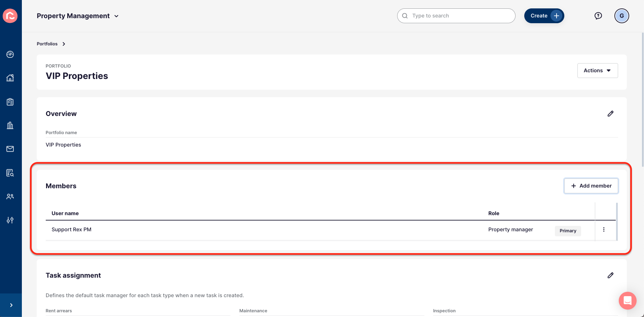Click the Role column header
This screenshot has height=317, width=644.
point(494,213)
